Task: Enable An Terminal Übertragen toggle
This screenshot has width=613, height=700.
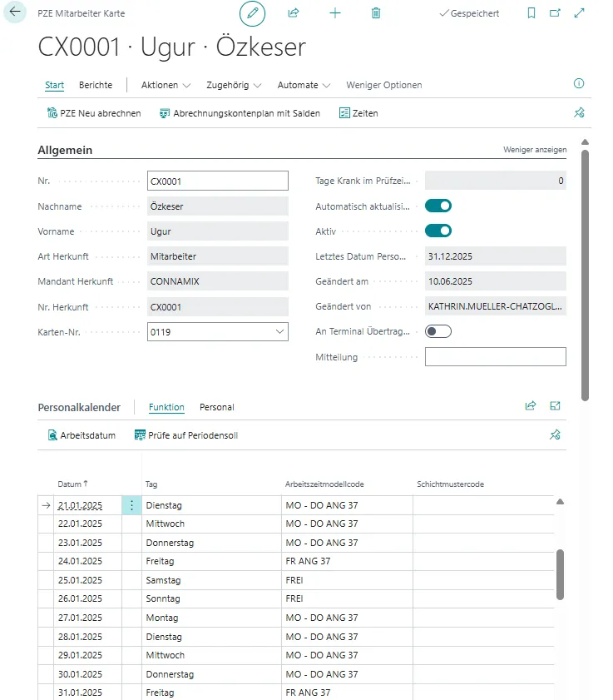Action: point(438,331)
